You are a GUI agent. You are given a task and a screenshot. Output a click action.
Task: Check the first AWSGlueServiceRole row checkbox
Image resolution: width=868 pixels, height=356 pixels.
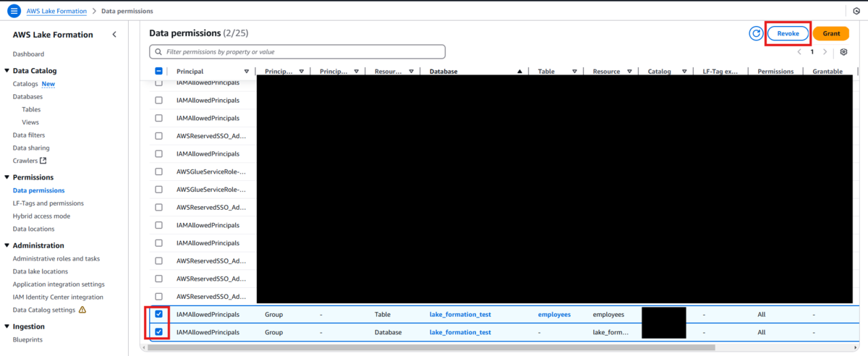coord(159,171)
